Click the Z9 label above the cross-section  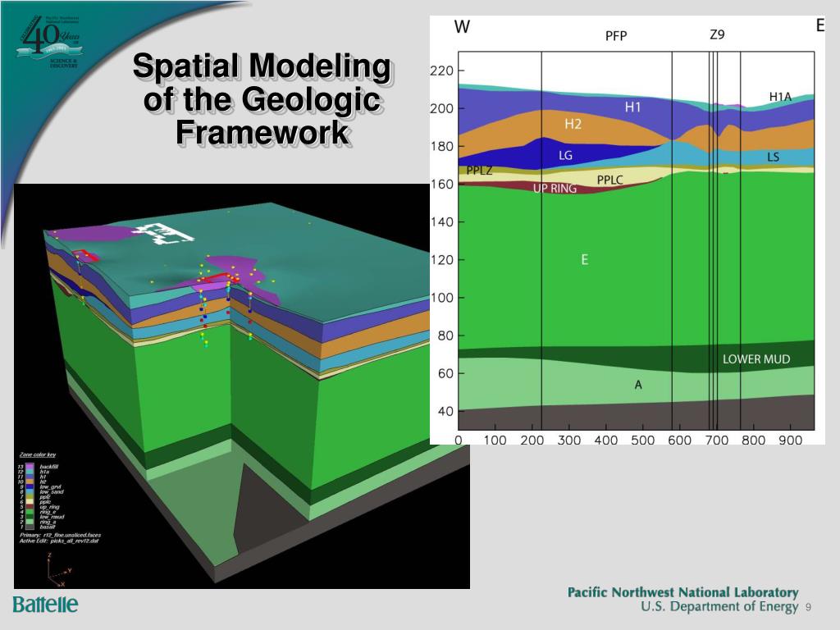(717, 35)
